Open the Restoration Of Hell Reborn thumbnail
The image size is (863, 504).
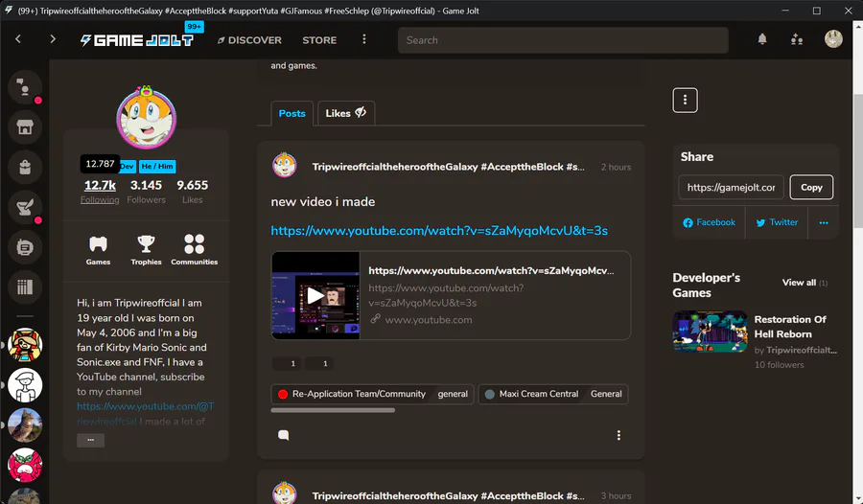710,332
